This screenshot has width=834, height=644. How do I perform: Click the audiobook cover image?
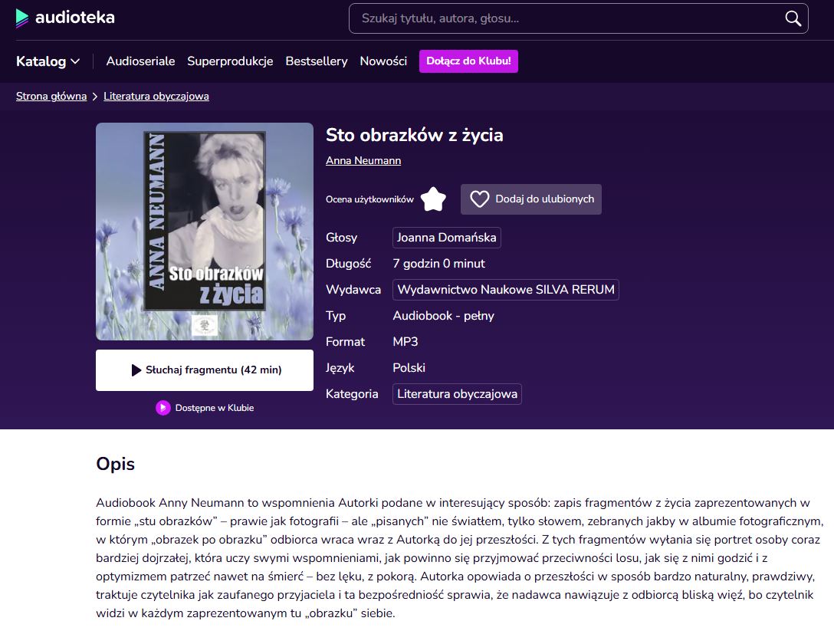click(205, 232)
